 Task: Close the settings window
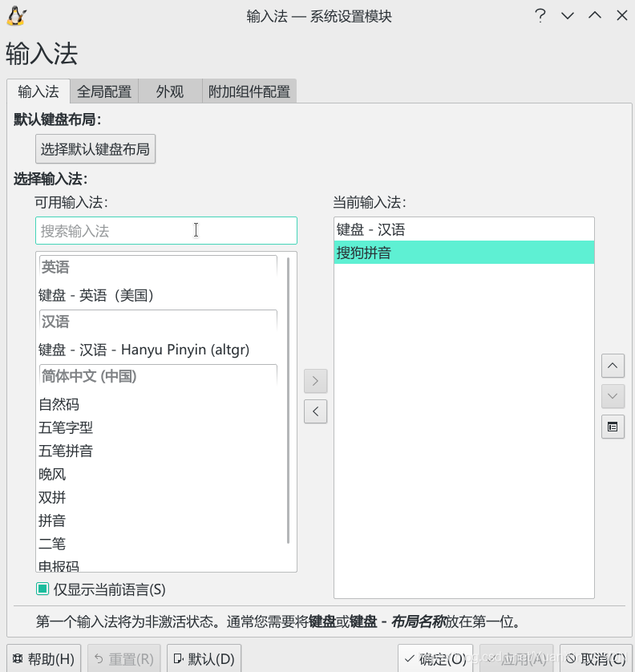[621, 16]
